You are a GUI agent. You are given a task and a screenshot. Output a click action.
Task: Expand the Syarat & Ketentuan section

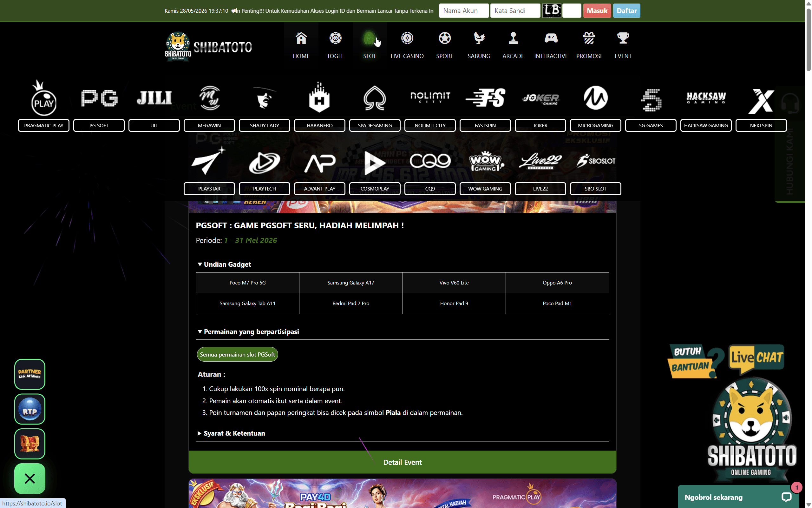[231, 433]
